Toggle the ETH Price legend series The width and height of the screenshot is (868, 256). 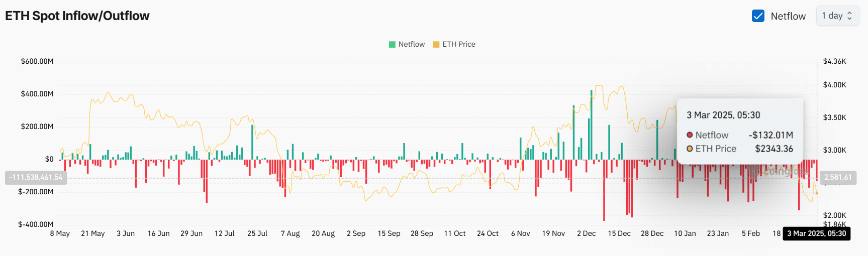(454, 44)
